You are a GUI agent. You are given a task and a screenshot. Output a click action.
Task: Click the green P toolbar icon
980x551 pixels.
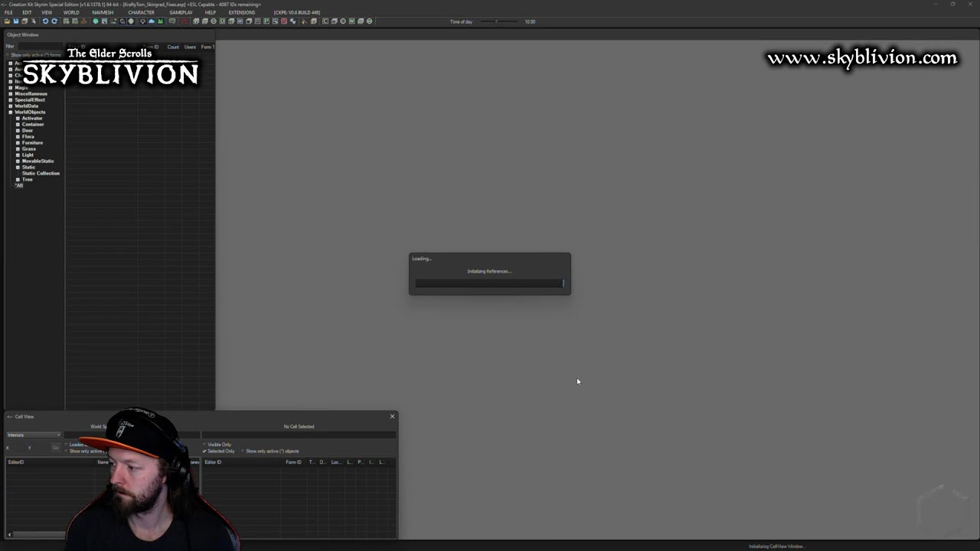266,21
